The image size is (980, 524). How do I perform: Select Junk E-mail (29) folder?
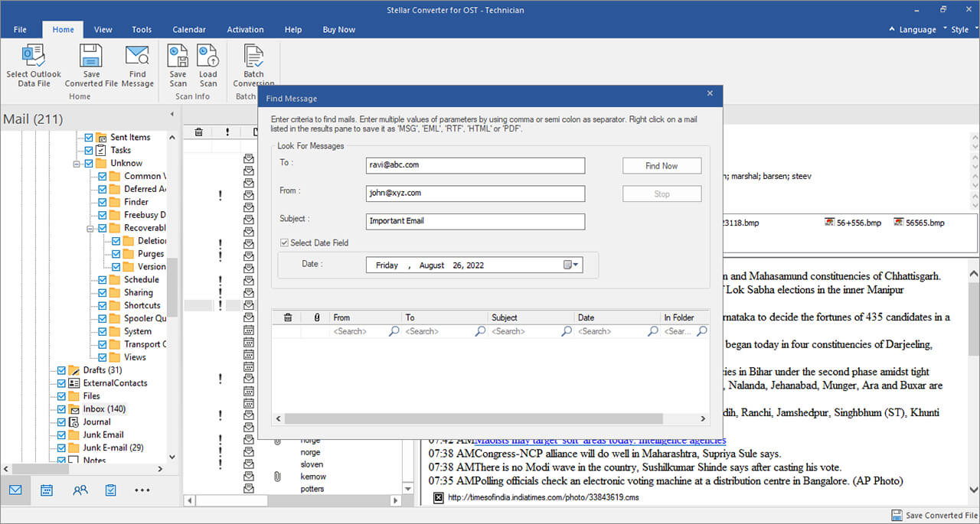(113, 448)
